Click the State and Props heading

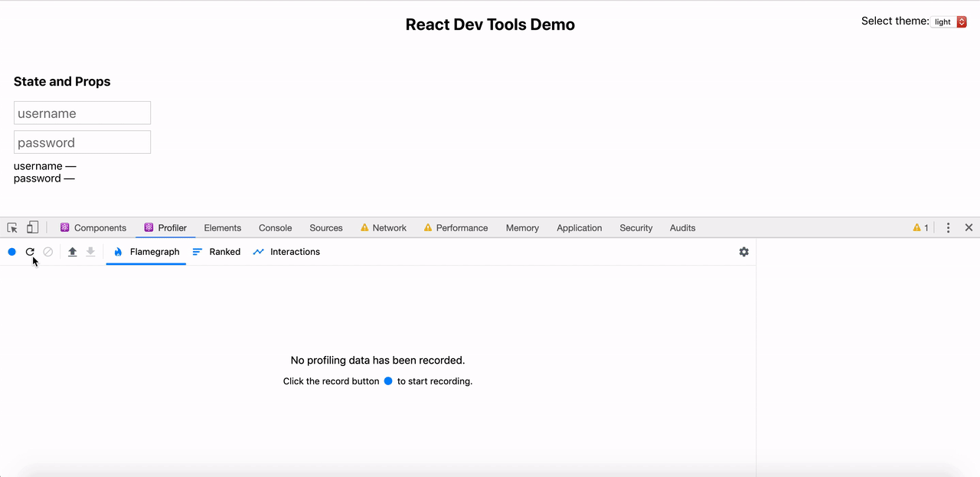point(62,82)
